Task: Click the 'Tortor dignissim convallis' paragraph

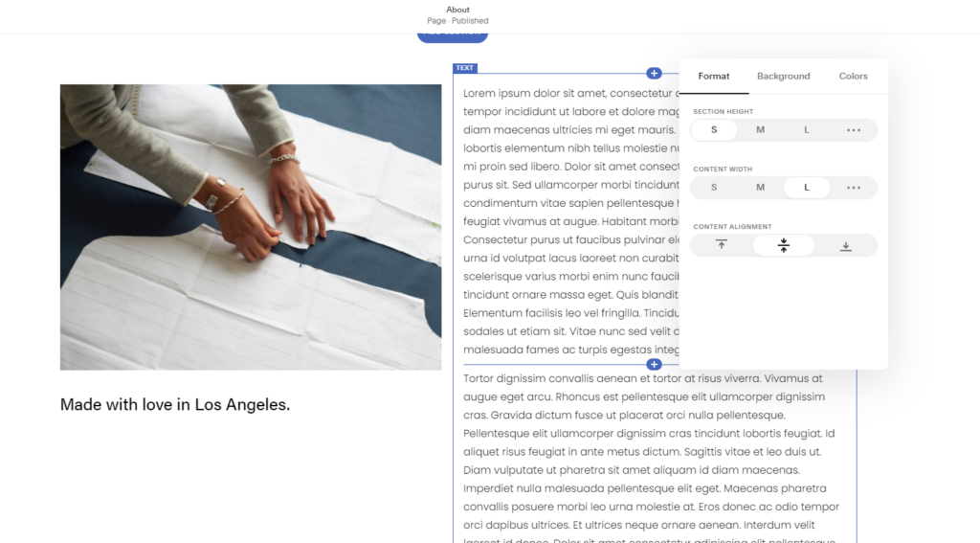Action: 651,458
